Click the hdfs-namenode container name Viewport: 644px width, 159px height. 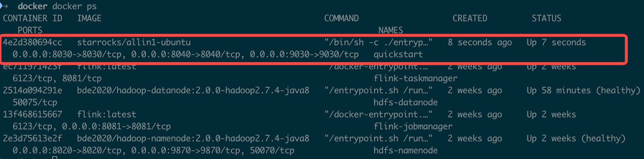point(405,151)
